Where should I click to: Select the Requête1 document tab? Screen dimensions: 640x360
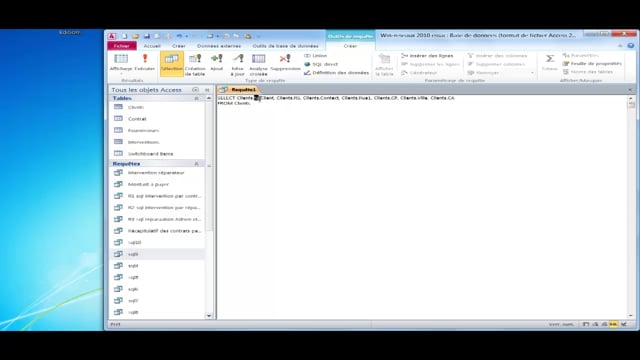coord(239,89)
